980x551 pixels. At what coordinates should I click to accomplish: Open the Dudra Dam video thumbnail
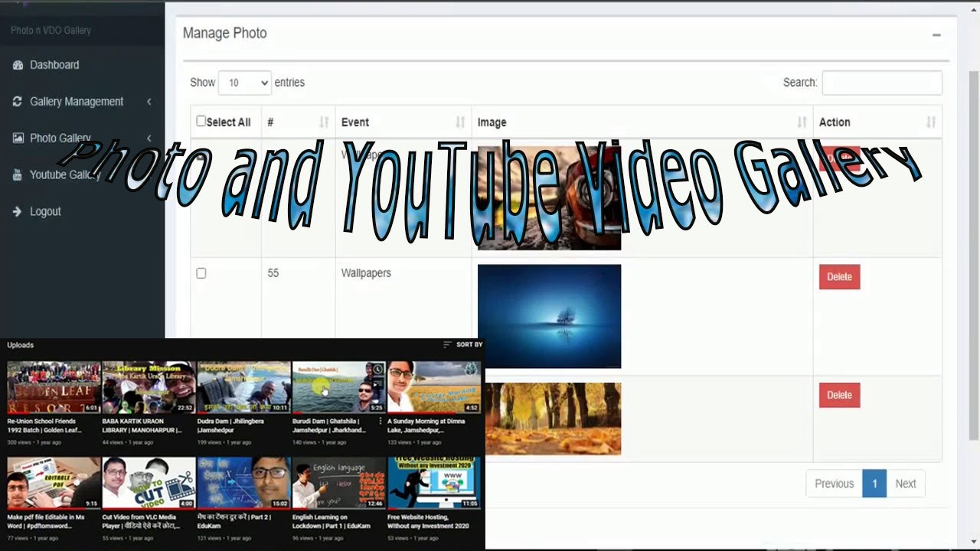point(243,388)
